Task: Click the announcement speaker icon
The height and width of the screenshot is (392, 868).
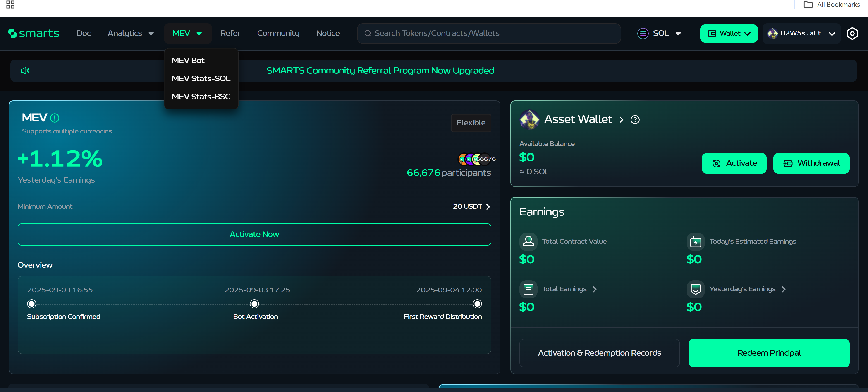Action: tap(25, 70)
